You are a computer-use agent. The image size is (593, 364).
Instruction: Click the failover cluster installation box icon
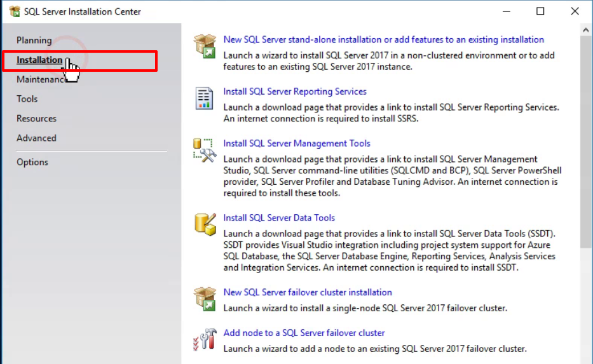(205, 299)
